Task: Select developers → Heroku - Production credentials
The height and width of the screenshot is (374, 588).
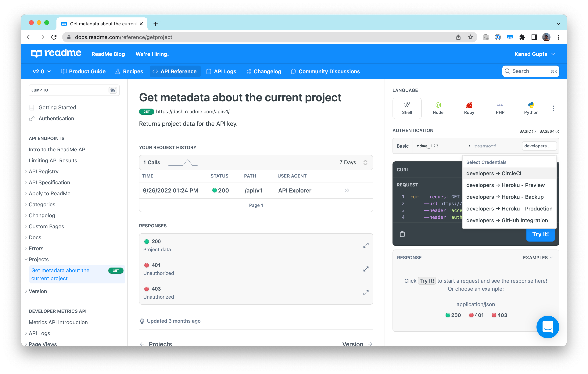Action: tap(509, 209)
